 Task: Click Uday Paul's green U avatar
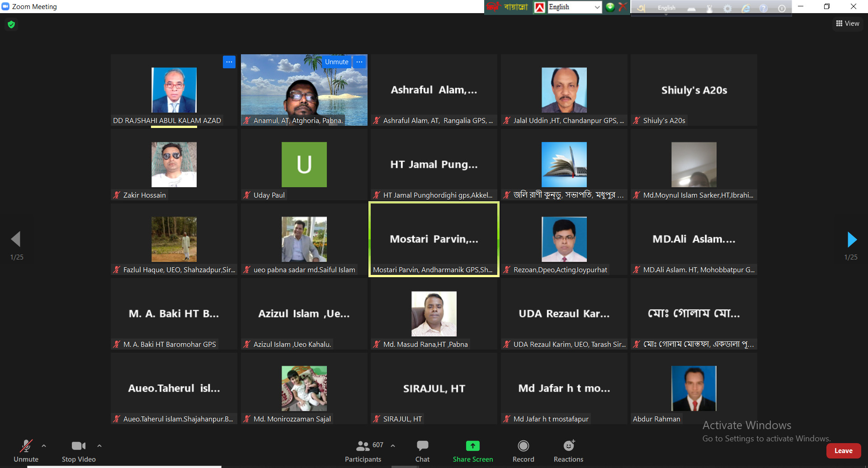304,165
